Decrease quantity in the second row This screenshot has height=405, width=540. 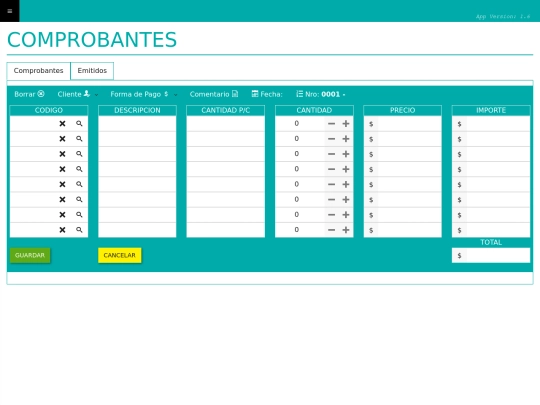(x=331, y=139)
